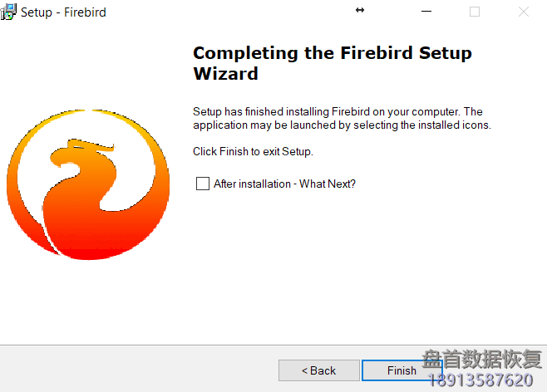Click the 'Completing the Firebird Setup Wizard' heading
This screenshot has height=392, width=547.
(333, 63)
